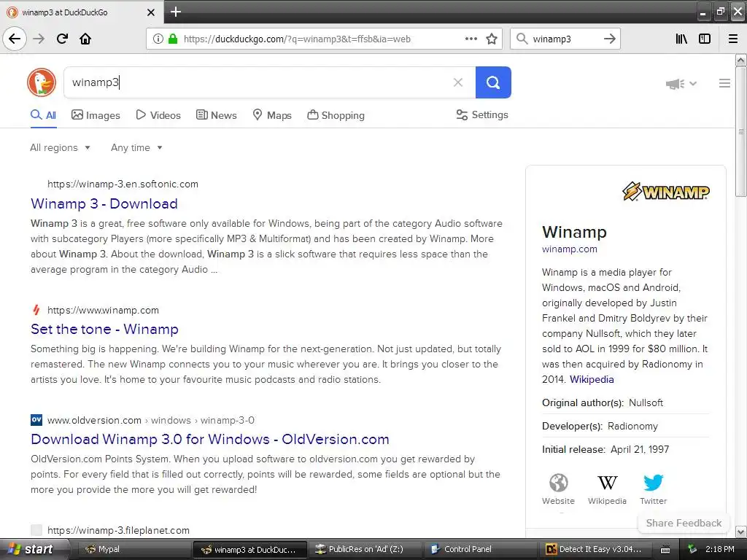This screenshot has width=747, height=560.
Task: Open Download Winamp 3.0 OldVersion.com result
Action: click(209, 439)
